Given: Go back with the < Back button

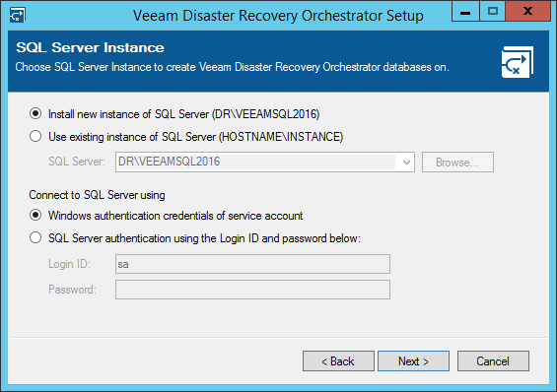Looking at the screenshot, I should pyautogui.click(x=338, y=361).
